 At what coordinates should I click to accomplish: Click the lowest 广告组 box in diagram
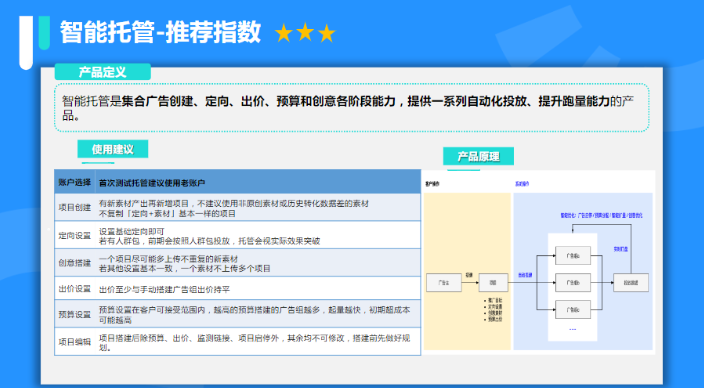click(x=573, y=309)
